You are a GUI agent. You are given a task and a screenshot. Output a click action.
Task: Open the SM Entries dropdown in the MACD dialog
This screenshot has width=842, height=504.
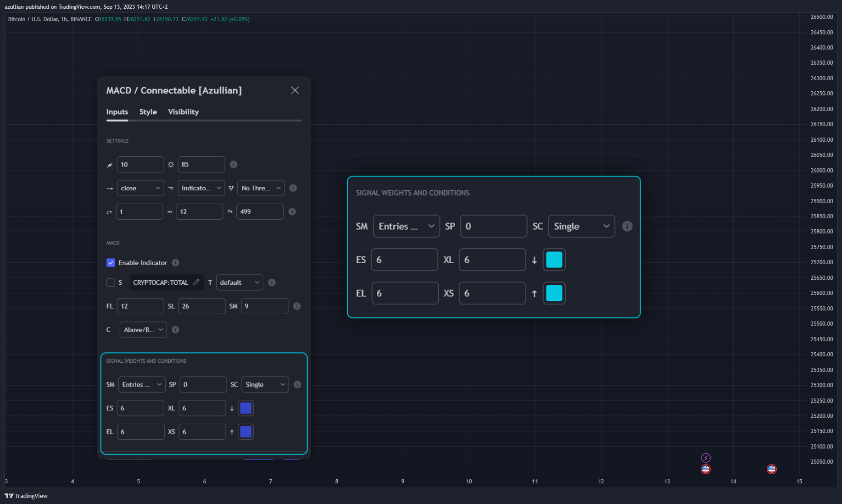142,384
